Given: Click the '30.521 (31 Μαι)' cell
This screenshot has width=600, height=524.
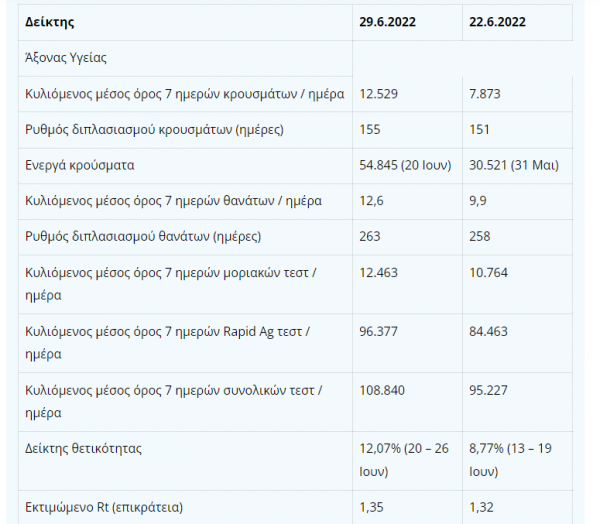Looking at the screenshot, I should coord(513,165).
